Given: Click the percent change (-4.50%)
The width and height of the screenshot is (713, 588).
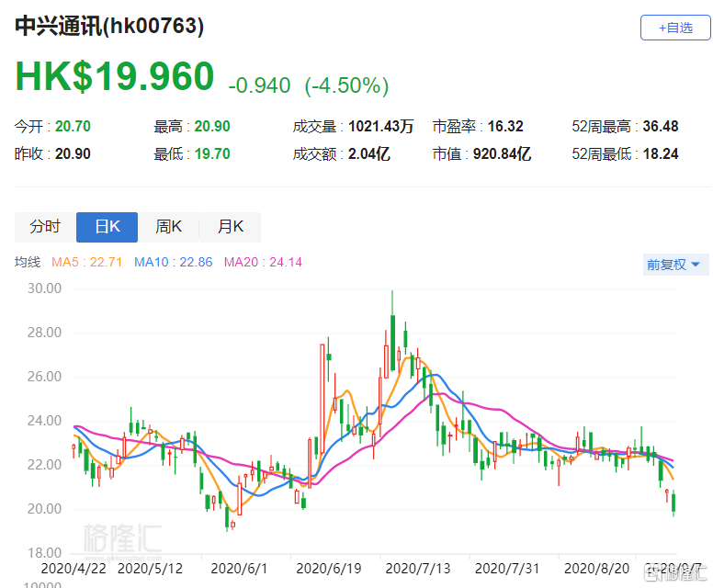Looking at the screenshot, I should click(346, 85).
